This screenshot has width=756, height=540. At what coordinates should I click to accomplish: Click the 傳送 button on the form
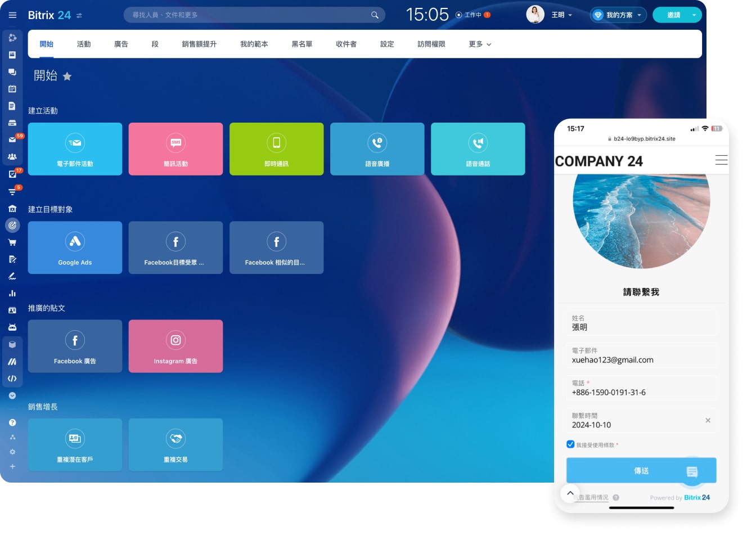coord(641,470)
